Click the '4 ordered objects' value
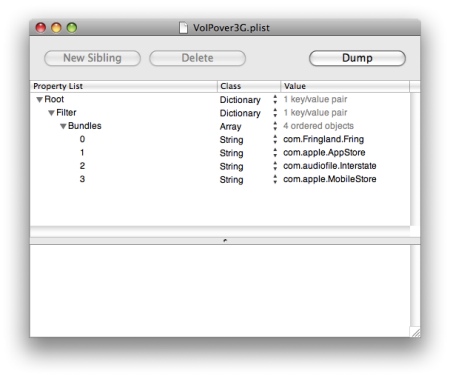This screenshot has height=377, width=450. [318, 126]
